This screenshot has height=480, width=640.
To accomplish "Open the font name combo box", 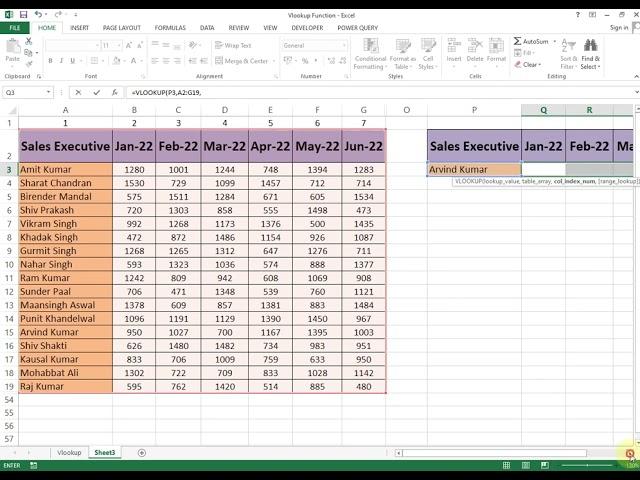I will point(72,45).
